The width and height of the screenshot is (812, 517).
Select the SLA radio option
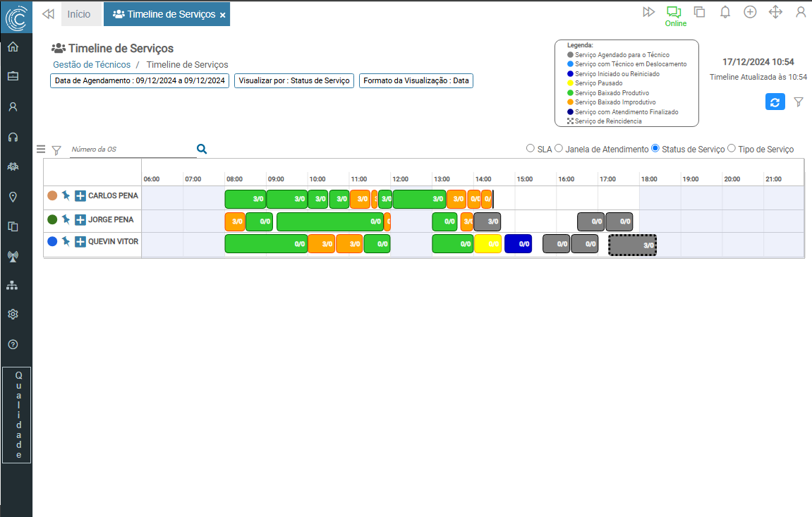tap(531, 149)
